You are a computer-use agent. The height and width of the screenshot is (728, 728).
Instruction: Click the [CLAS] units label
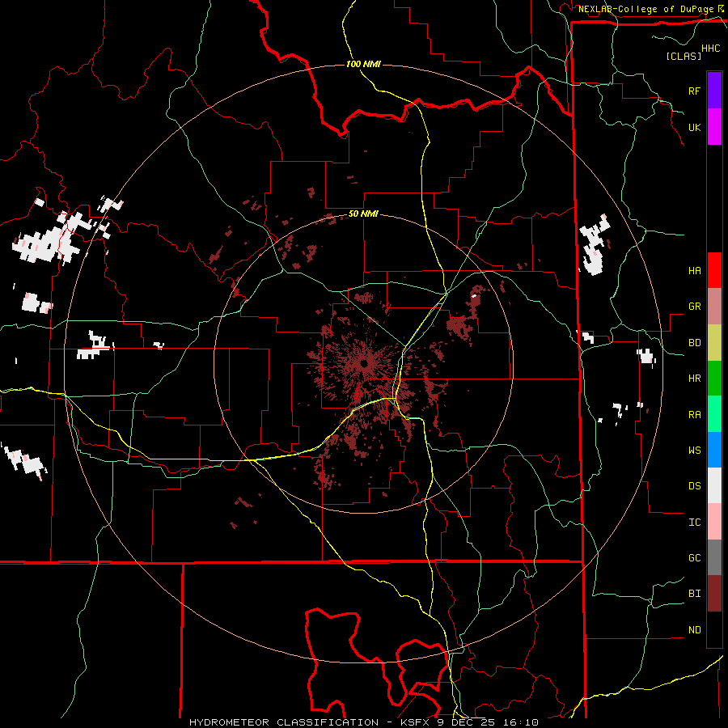coord(684,56)
